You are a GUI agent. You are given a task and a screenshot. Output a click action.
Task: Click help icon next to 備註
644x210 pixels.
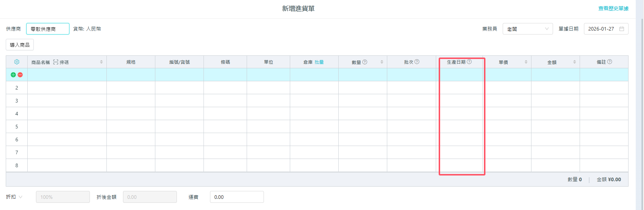click(x=609, y=62)
